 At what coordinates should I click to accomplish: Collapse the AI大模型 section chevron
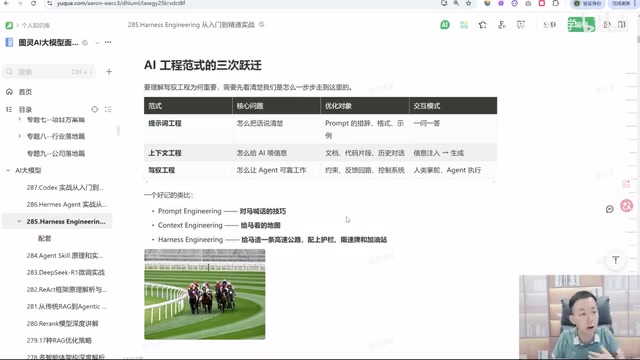pos(8,170)
